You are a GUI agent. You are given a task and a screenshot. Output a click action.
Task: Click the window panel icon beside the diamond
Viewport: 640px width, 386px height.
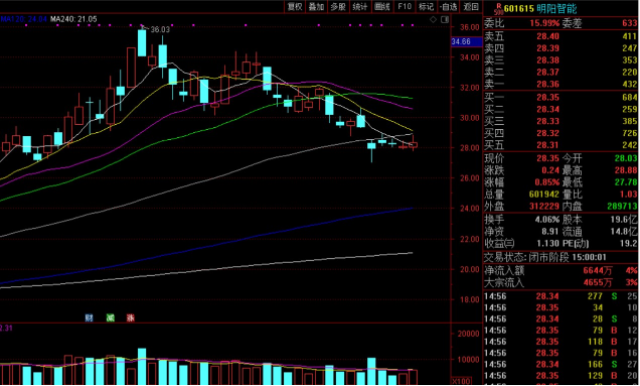[x=445, y=19]
